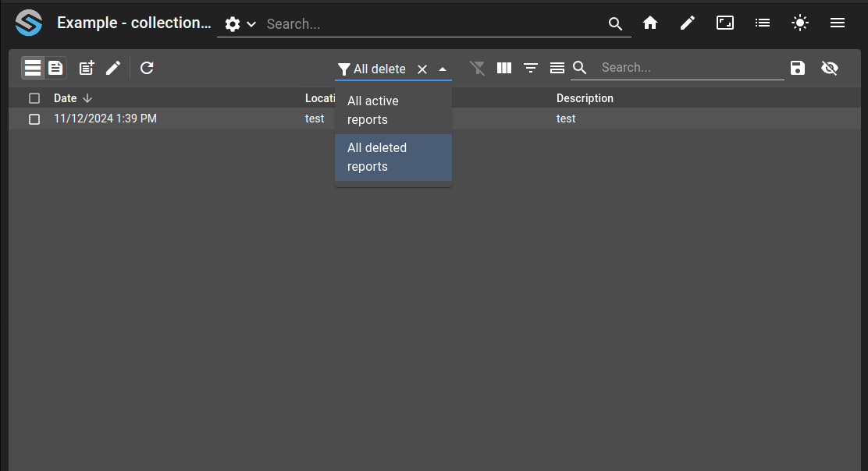Click the Location 'test' cell
The image size is (868, 471).
coord(315,119)
